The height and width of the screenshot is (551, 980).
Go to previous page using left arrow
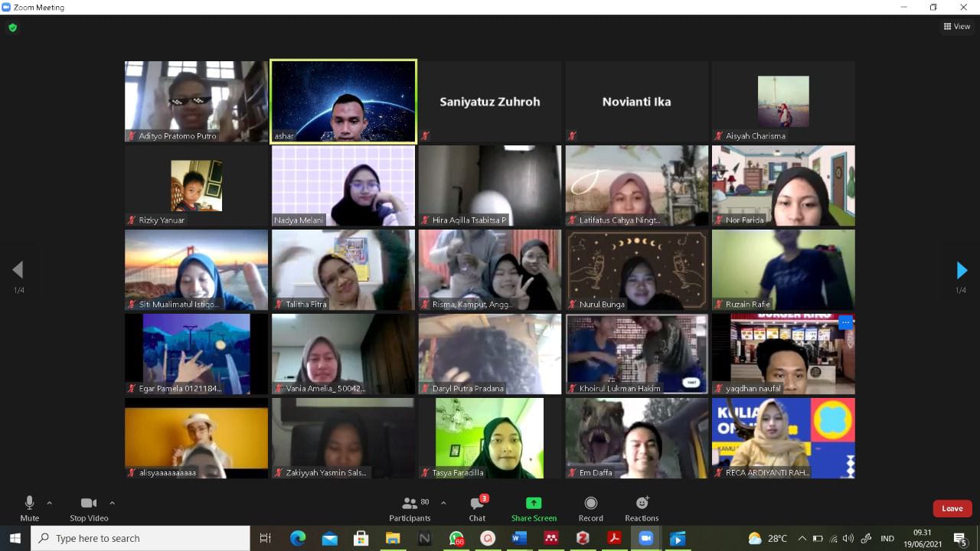[x=18, y=270]
